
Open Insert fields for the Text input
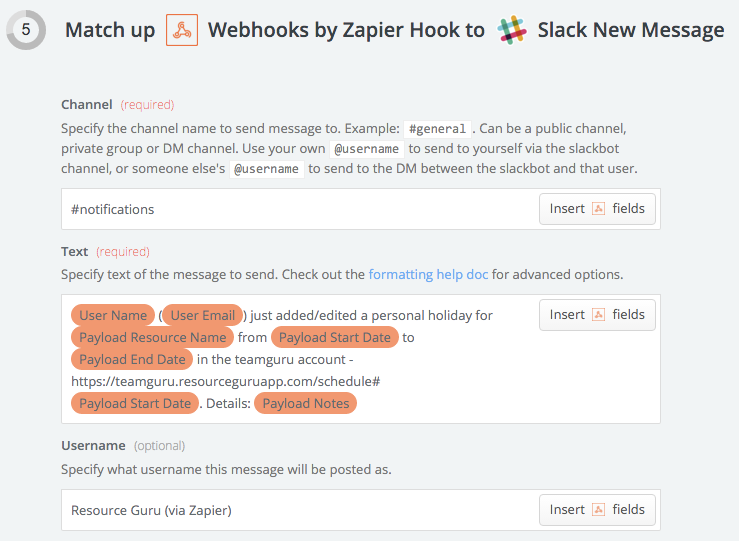(x=597, y=315)
